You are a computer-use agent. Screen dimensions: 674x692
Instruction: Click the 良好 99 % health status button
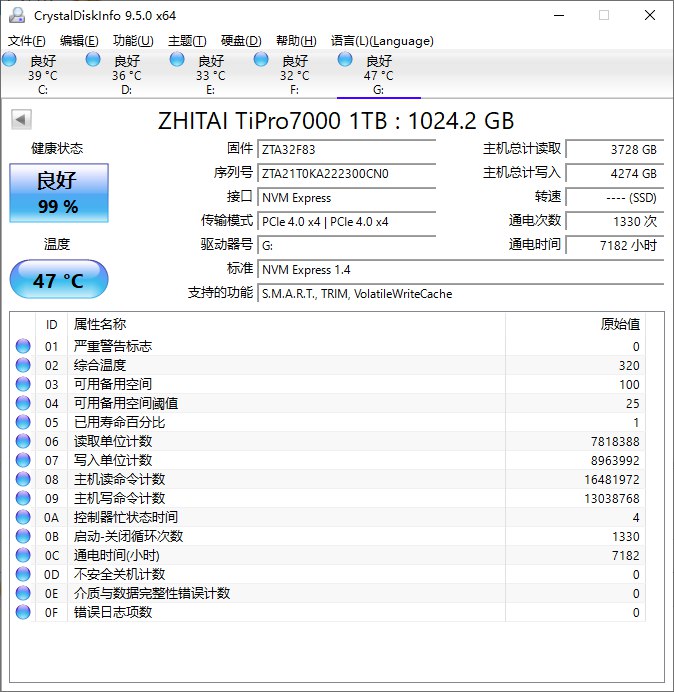coord(59,193)
